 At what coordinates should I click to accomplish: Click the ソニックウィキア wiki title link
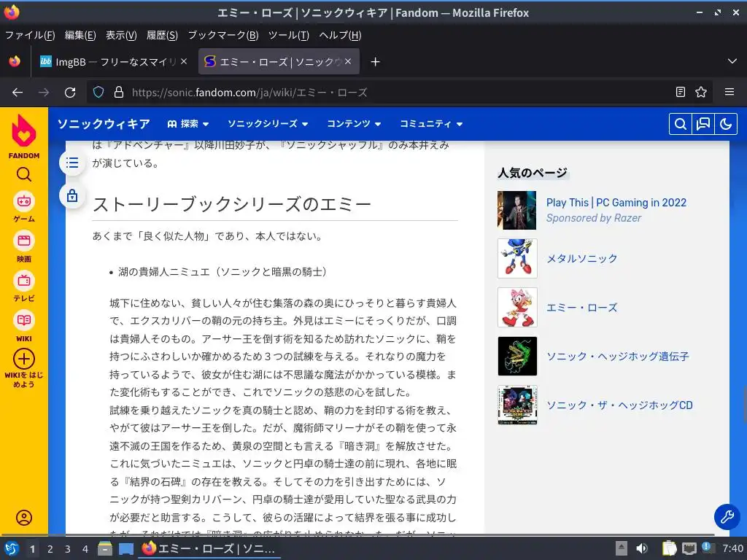point(104,124)
